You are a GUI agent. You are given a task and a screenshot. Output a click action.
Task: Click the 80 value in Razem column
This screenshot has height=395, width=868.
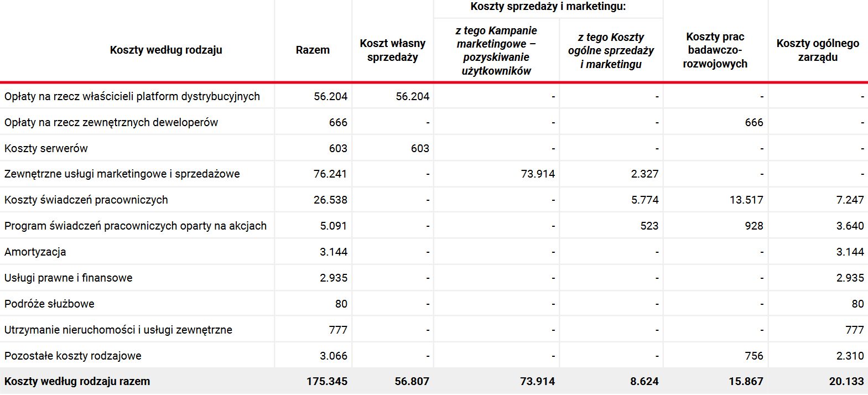coord(341,304)
